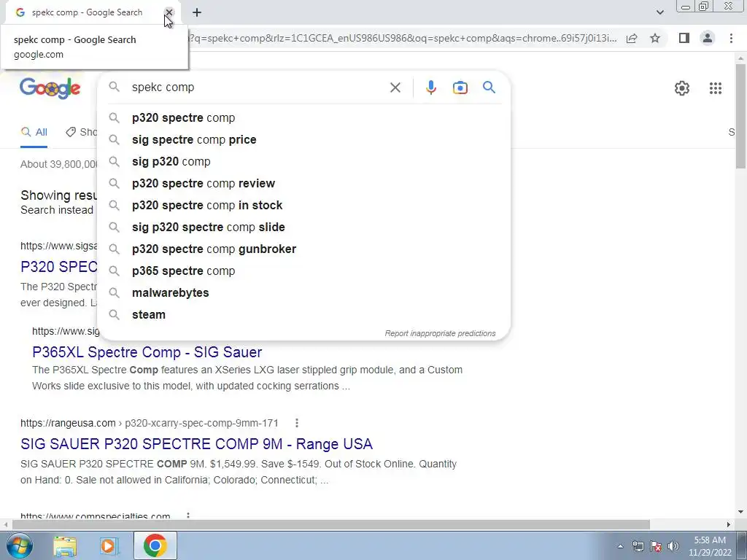
Task: Open "SIG SAUER P320 SPECTRE COMP 9M" result
Action: click(x=196, y=444)
